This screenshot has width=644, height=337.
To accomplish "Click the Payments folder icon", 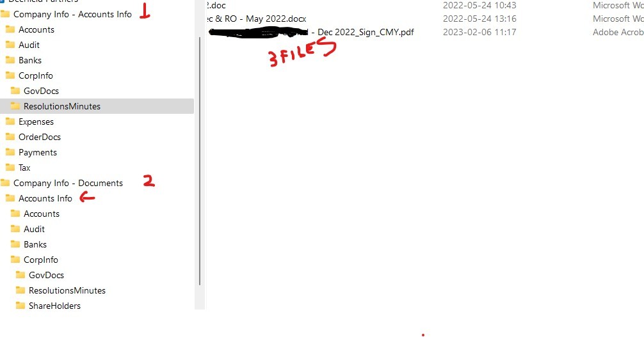I will [x=10, y=152].
